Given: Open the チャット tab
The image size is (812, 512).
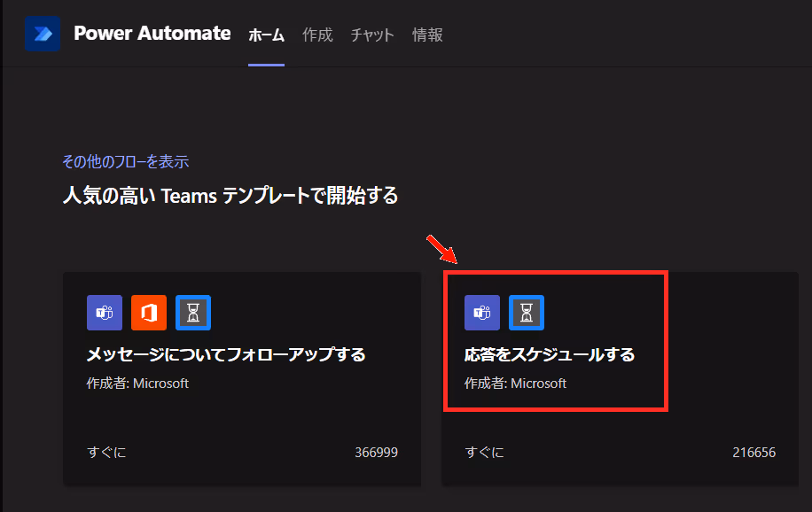Looking at the screenshot, I should [372, 35].
